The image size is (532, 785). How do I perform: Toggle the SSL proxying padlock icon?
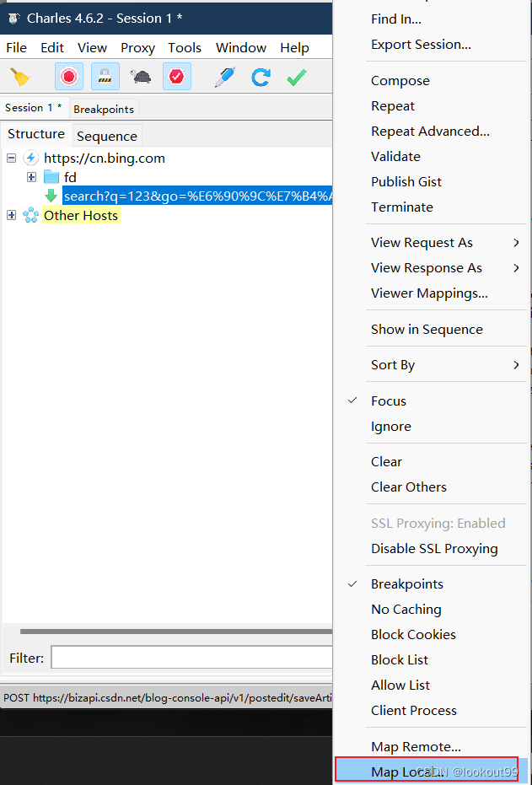105,77
